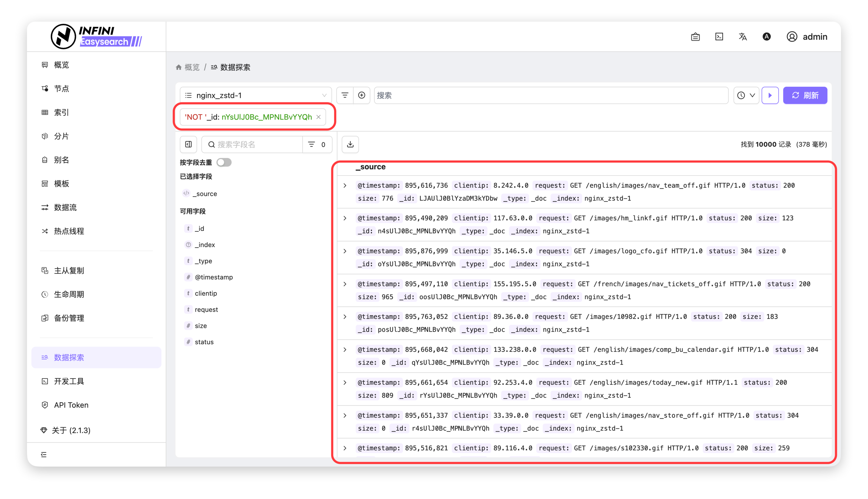The width and height of the screenshot is (868, 499).
Task: Open 开发工具 in the sidebar
Action: (69, 381)
